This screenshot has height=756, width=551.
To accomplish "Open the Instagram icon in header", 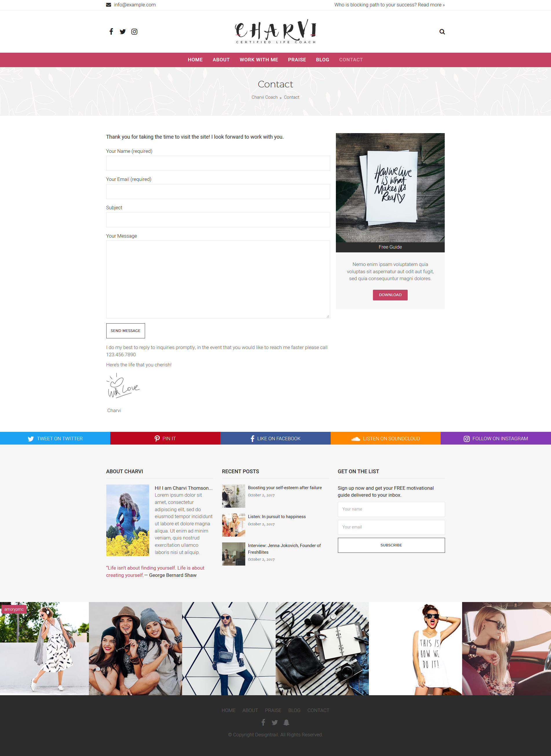I will pos(134,32).
